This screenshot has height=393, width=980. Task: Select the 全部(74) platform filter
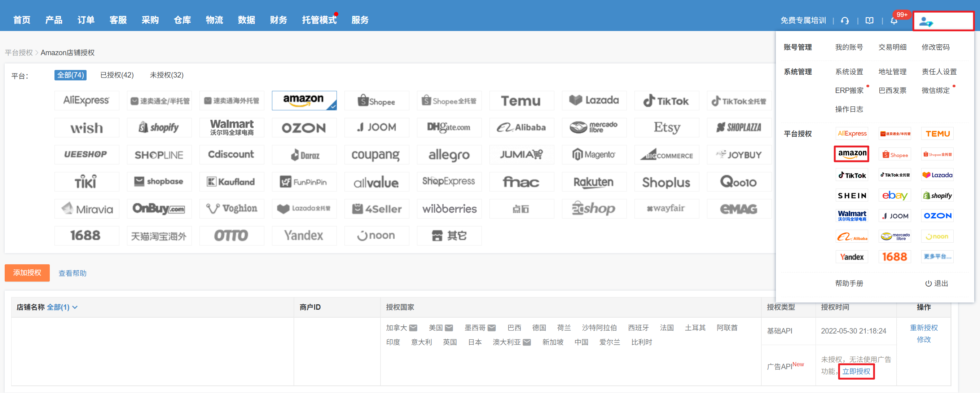pyautogui.click(x=70, y=75)
